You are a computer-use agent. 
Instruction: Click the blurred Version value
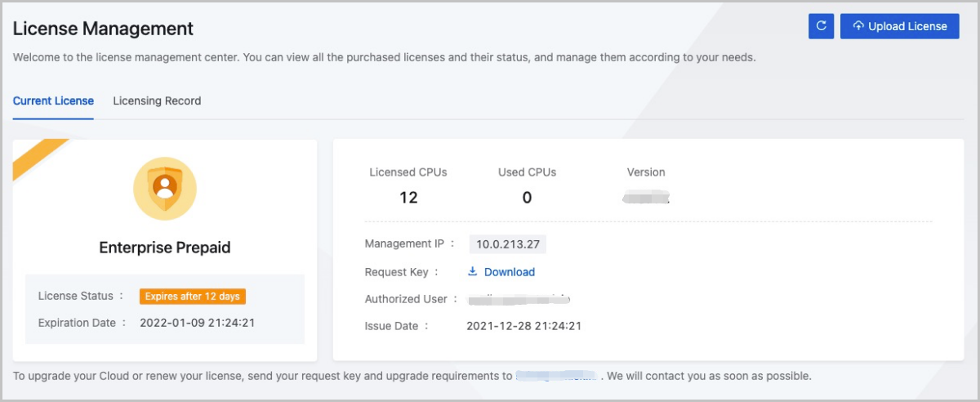pyautogui.click(x=645, y=198)
